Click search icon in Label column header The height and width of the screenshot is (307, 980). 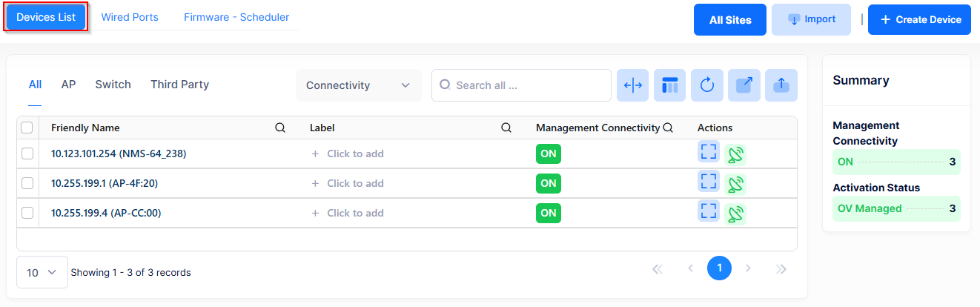[506, 128]
